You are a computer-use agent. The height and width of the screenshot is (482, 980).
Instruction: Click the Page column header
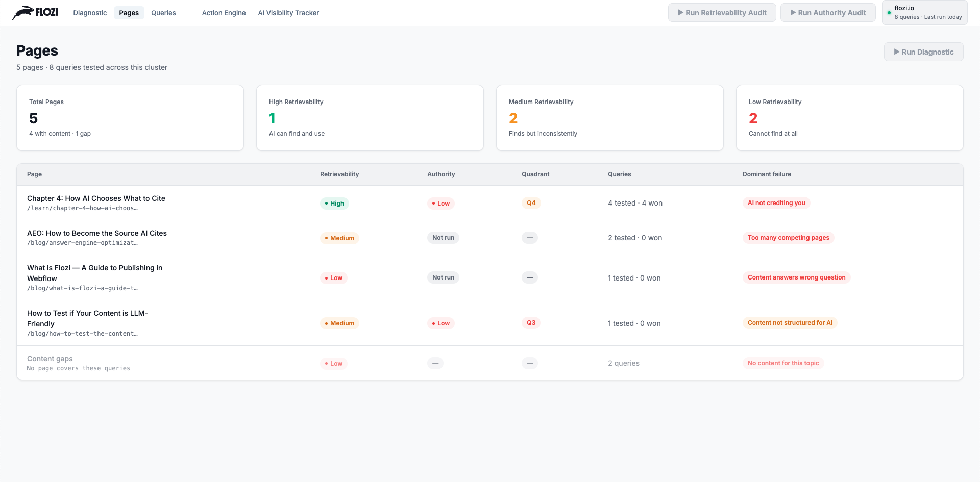click(x=34, y=174)
